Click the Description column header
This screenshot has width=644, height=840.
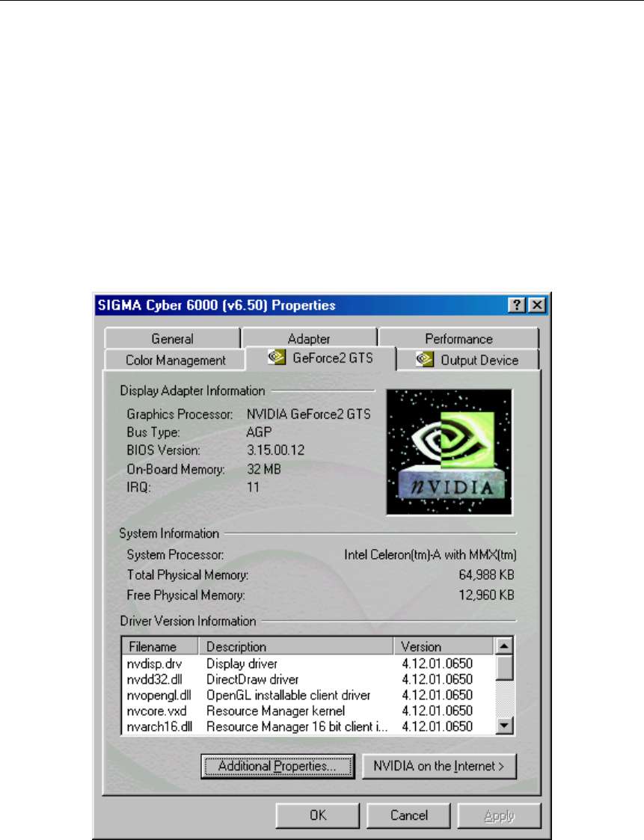(x=295, y=646)
